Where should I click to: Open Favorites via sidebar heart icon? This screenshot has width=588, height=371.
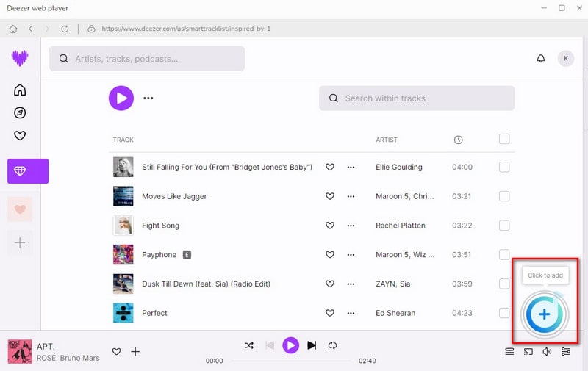(20, 135)
